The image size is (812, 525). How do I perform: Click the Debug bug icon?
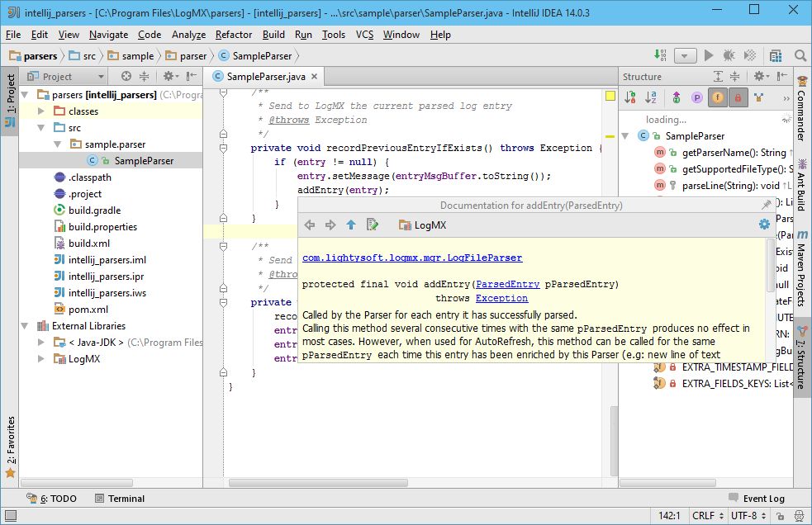(729, 55)
